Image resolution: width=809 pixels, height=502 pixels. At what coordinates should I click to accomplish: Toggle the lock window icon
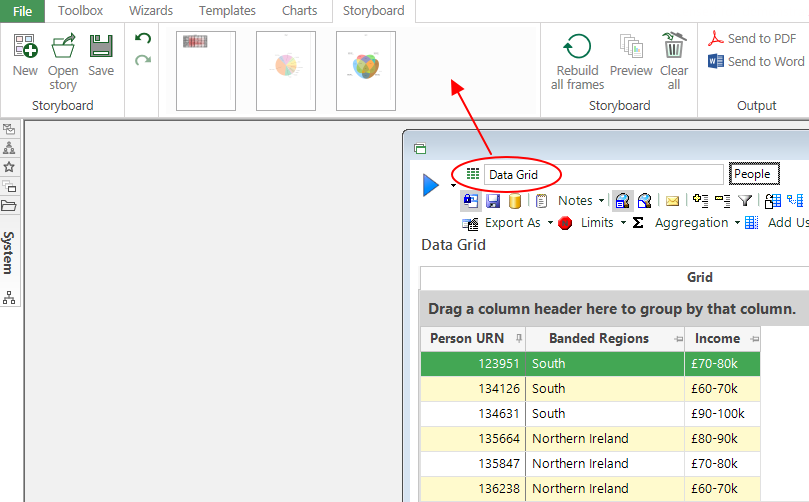pyautogui.click(x=471, y=201)
